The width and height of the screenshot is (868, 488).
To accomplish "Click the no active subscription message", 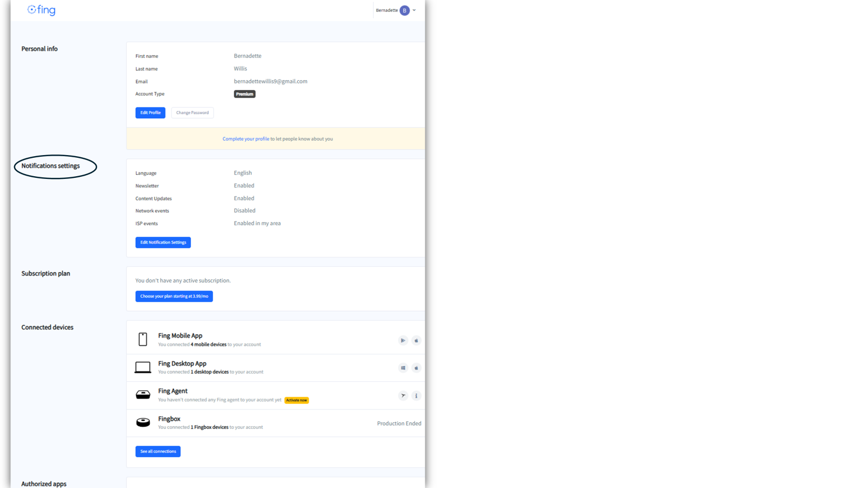I will pos(183,280).
